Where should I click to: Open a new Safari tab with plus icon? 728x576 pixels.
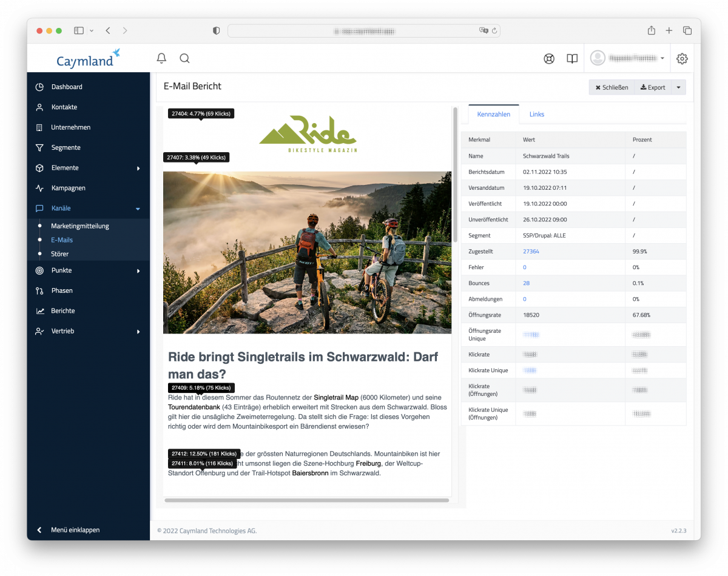click(669, 30)
